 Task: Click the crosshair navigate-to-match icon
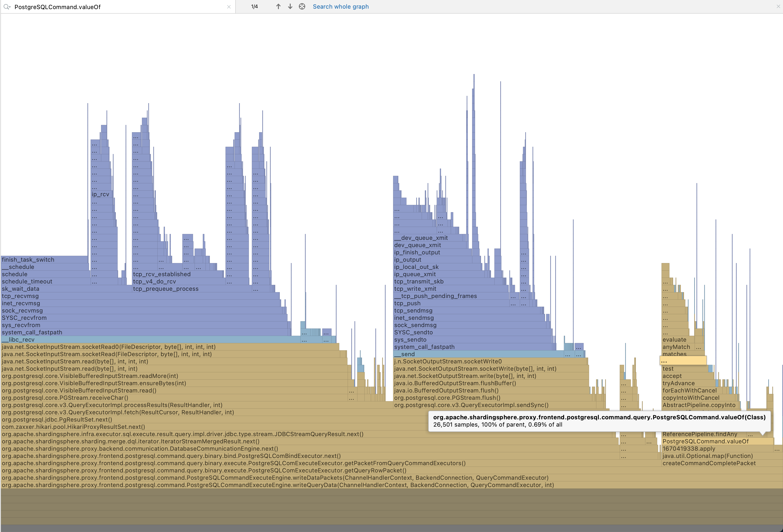coord(302,7)
